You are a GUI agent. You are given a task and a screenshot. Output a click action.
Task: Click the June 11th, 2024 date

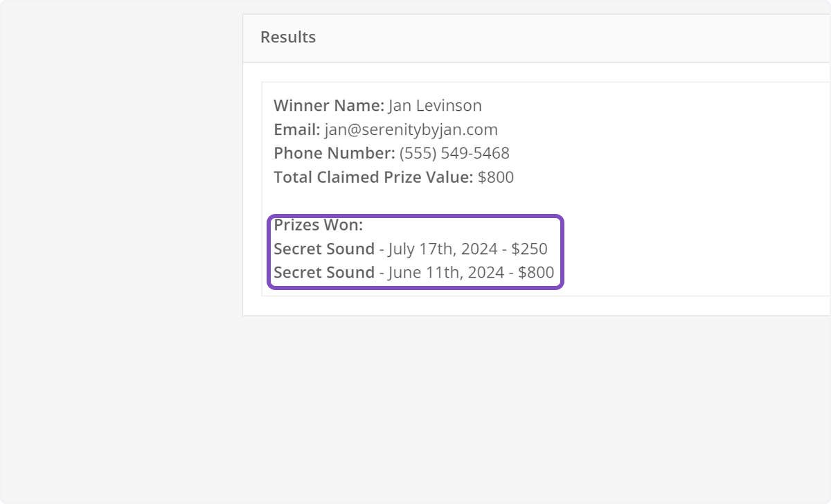click(x=445, y=273)
